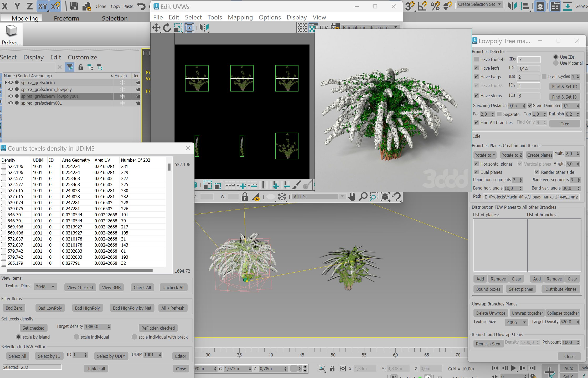The width and height of the screenshot is (588, 378).
Task: Select the Use Material radio button
Action: click(556, 63)
